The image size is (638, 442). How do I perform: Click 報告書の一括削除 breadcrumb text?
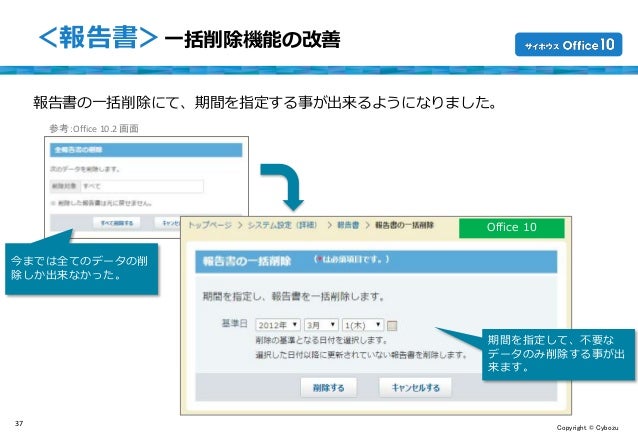(404, 225)
